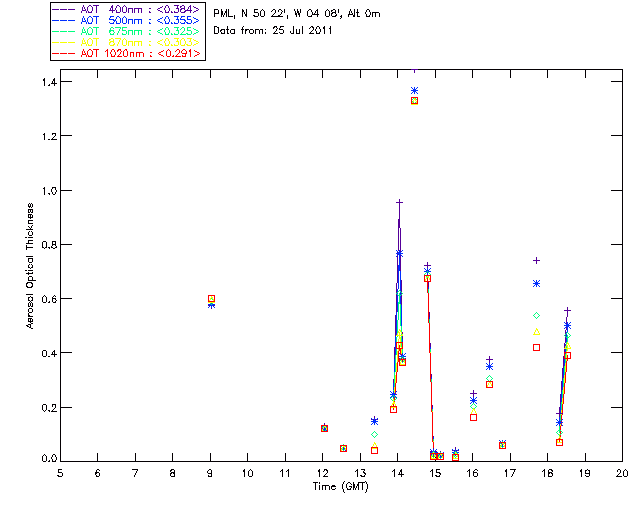640x512 pixels.
Task: Click red square data point at 9 hours
Action: (x=211, y=298)
